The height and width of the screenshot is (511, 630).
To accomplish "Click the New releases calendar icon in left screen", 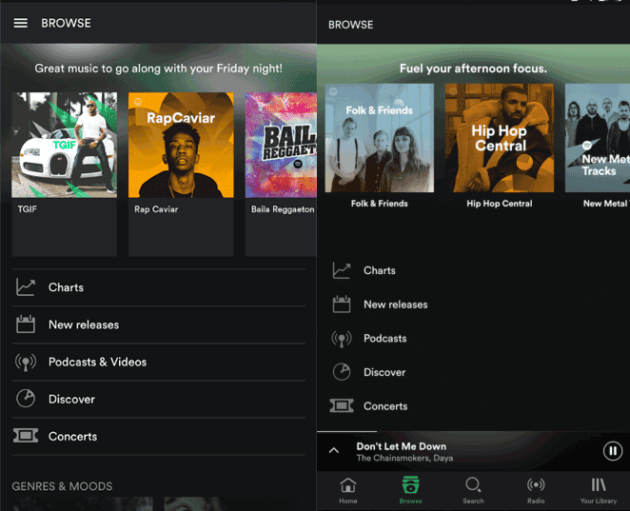I will [x=25, y=324].
